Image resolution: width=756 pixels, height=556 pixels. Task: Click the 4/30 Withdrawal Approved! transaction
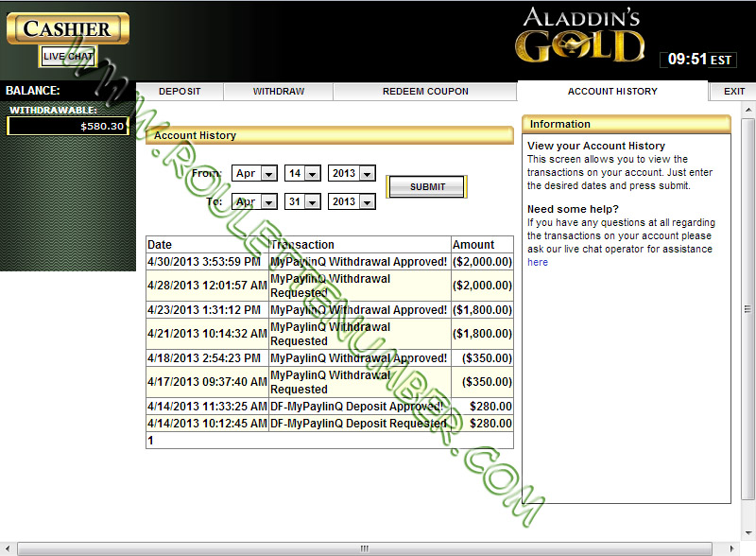click(360, 262)
